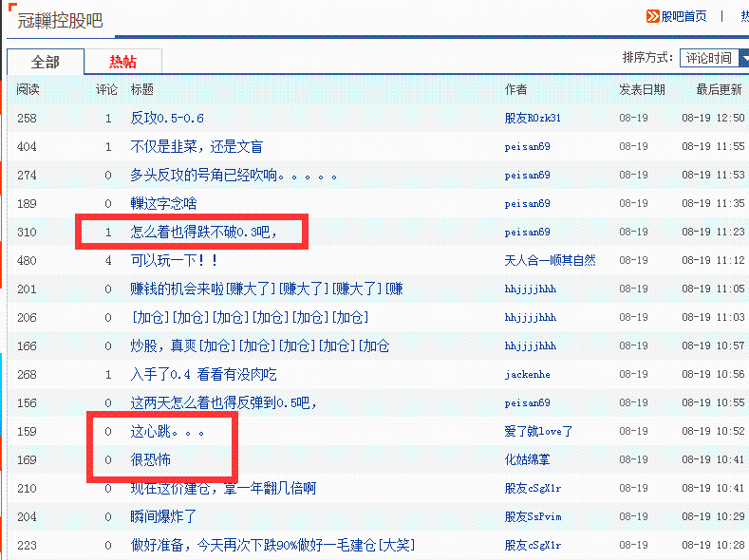749x560 pixels.
Task: Open post 炒股，真爽
Action: click(x=260, y=346)
